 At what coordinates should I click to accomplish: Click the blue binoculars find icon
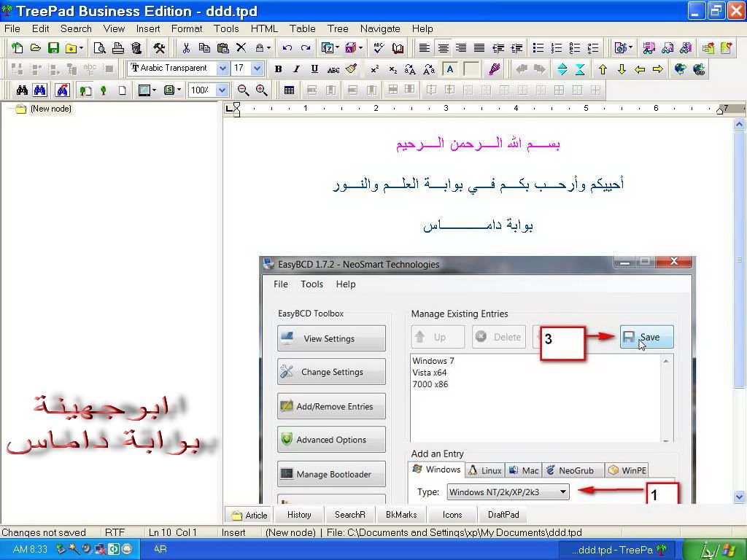[x=40, y=90]
